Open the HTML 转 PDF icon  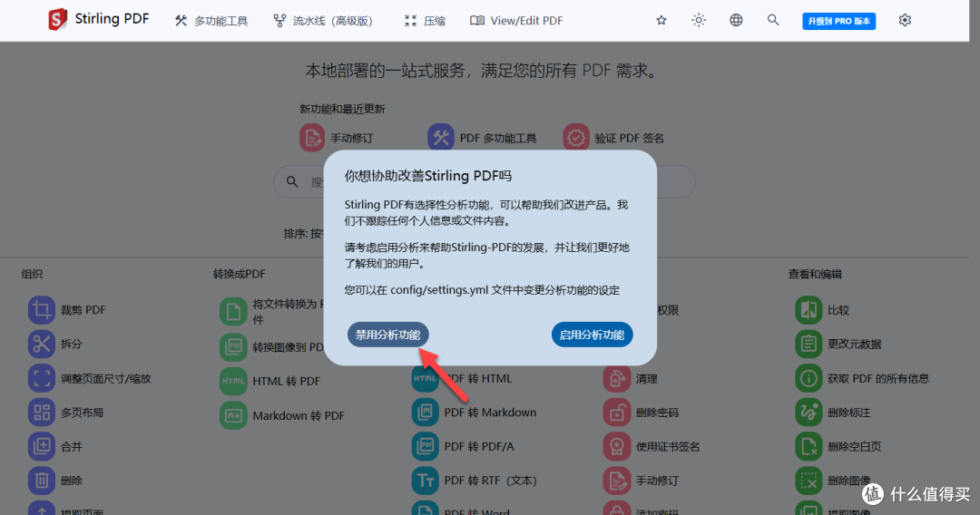[x=233, y=381]
